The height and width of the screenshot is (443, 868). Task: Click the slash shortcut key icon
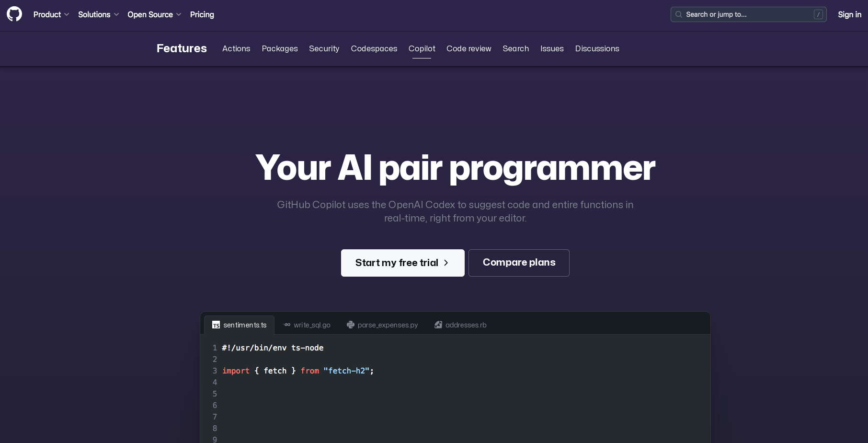818,15
